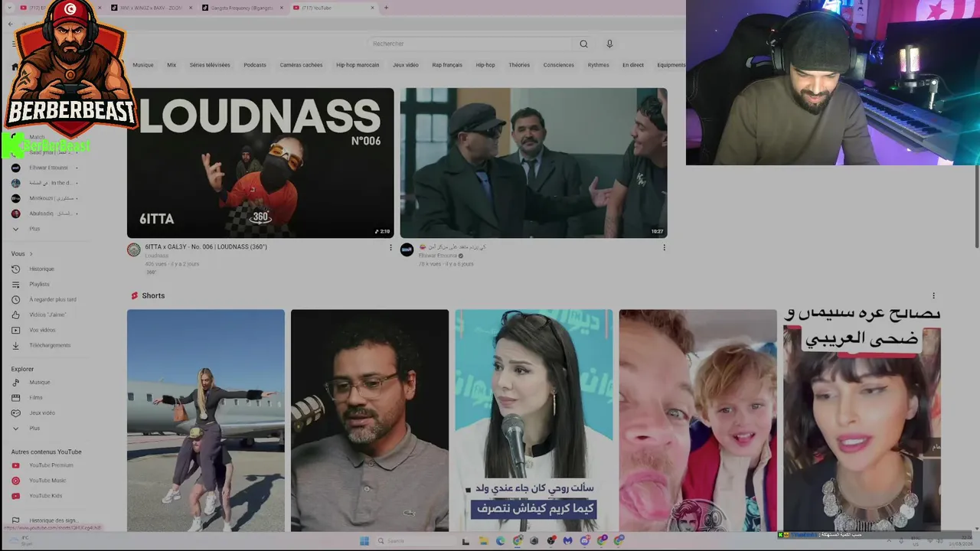The image size is (980, 551).
Task: Select the Jeux vidéo filter chip
Action: pos(406,65)
